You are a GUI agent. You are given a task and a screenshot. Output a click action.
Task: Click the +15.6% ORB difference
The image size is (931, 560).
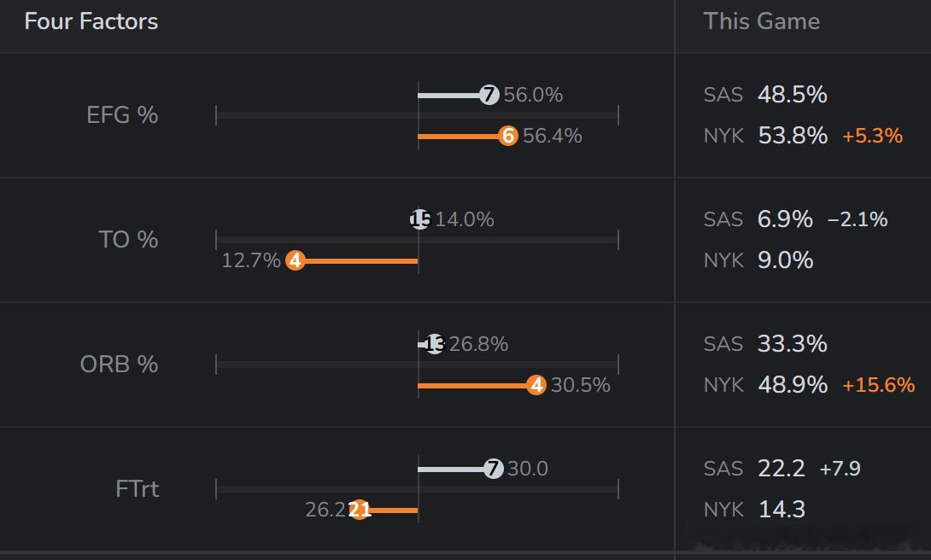(878, 385)
